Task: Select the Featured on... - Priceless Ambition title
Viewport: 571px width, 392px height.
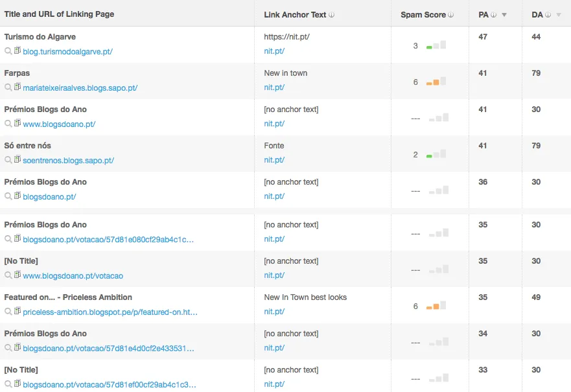Action: pos(68,297)
